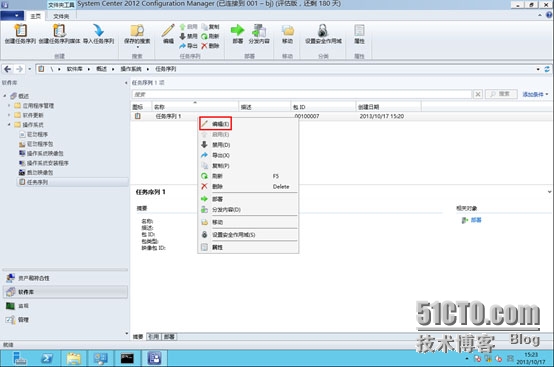
Task: Click ribbon 设置安全作用域 lock icon
Action: (x=323, y=30)
